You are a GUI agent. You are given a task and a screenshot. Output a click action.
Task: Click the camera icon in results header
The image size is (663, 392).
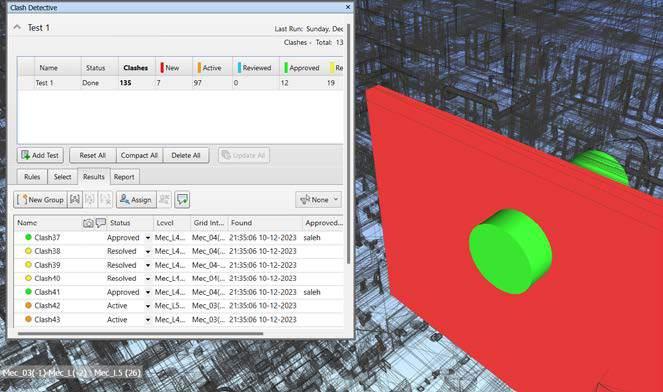pos(88,223)
